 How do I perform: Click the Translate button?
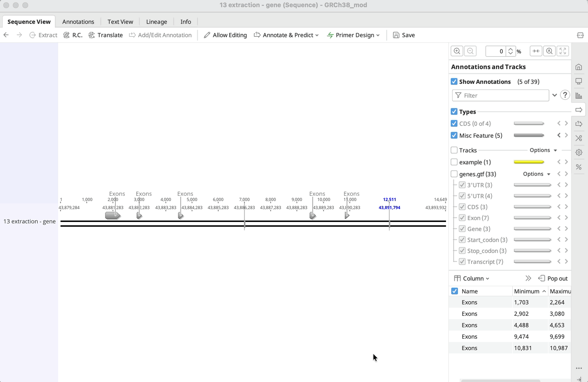(106, 35)
